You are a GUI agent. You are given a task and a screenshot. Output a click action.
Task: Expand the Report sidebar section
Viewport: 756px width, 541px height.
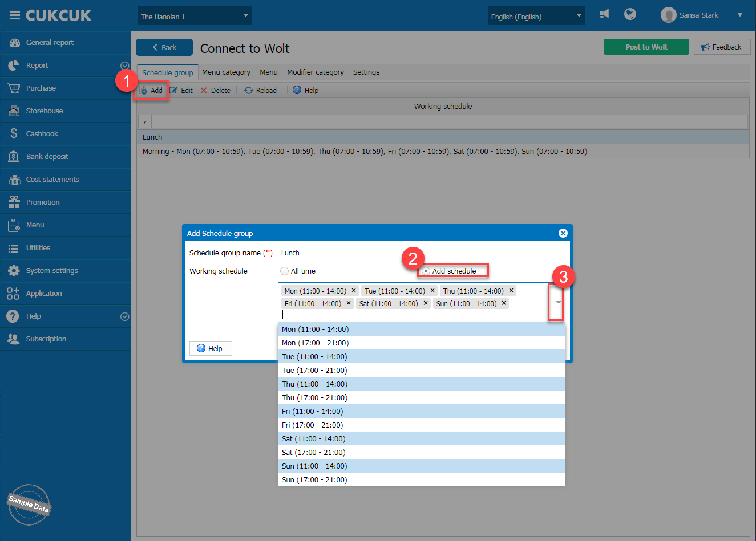(x=124, y=66)
